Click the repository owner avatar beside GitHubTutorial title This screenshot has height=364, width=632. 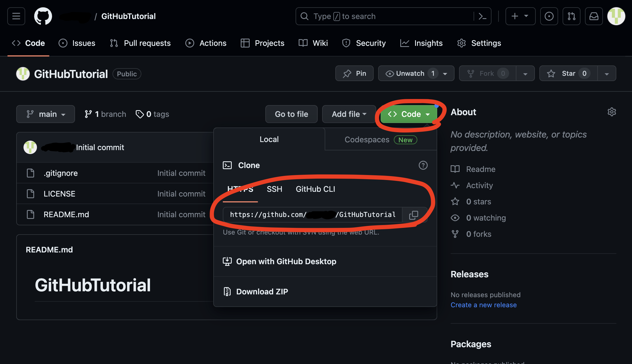23,74
